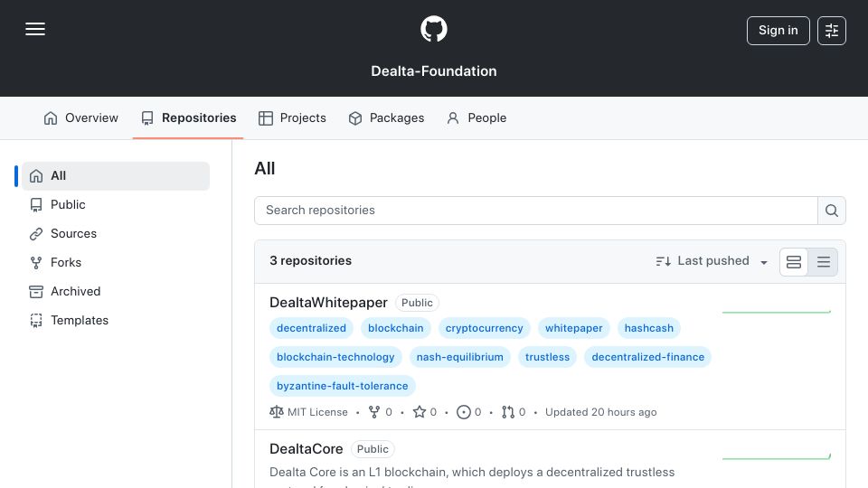Filter repositories by Forks

pyautogui.click(x=116, y=262)
